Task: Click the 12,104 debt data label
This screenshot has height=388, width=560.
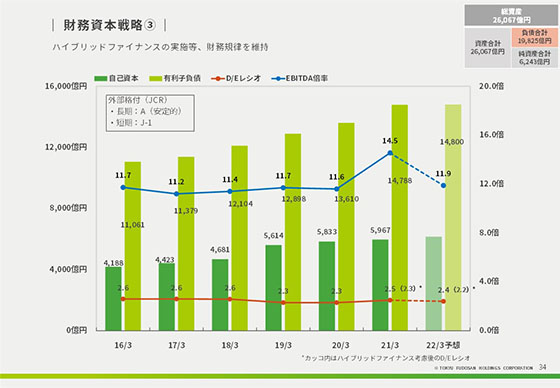Action: (x=241, y=204)
